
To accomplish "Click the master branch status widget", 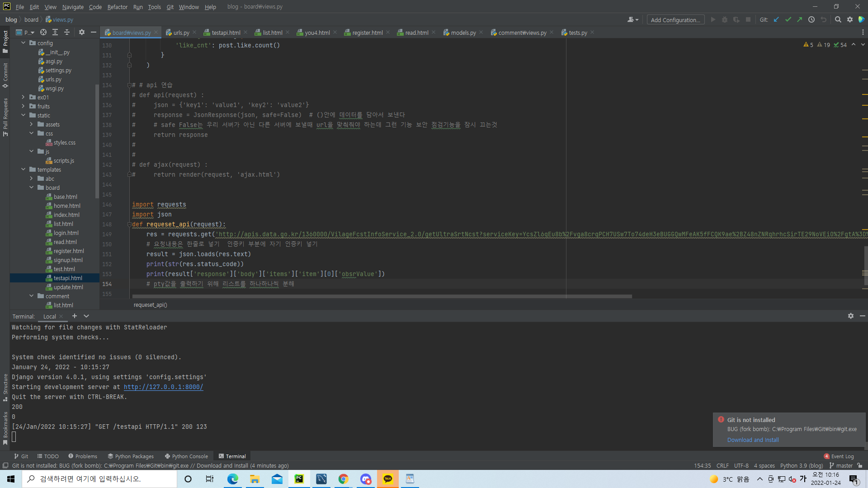I will tap(841, 466).
